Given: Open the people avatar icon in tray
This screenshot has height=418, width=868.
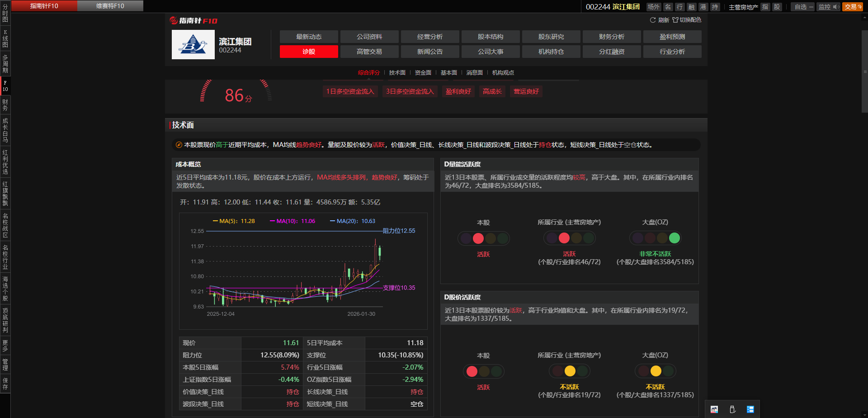Looking at the screenshot, I should coord(714,409).
